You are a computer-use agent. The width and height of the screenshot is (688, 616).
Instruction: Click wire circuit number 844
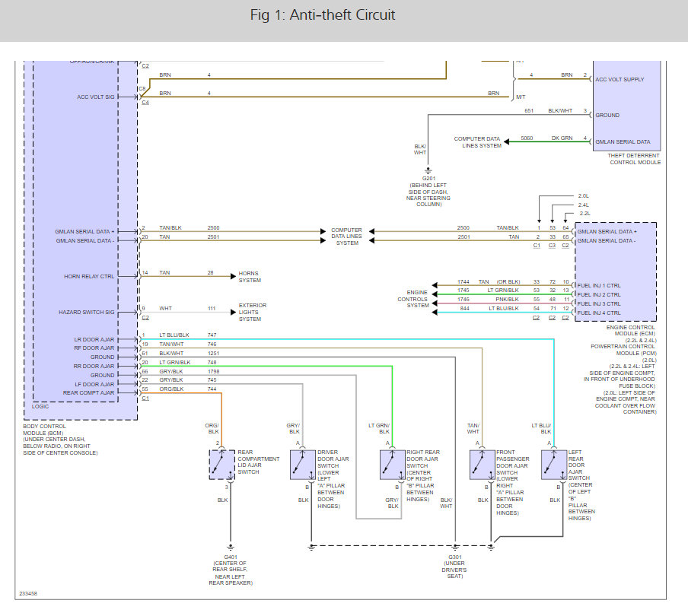tap(465, 309)
